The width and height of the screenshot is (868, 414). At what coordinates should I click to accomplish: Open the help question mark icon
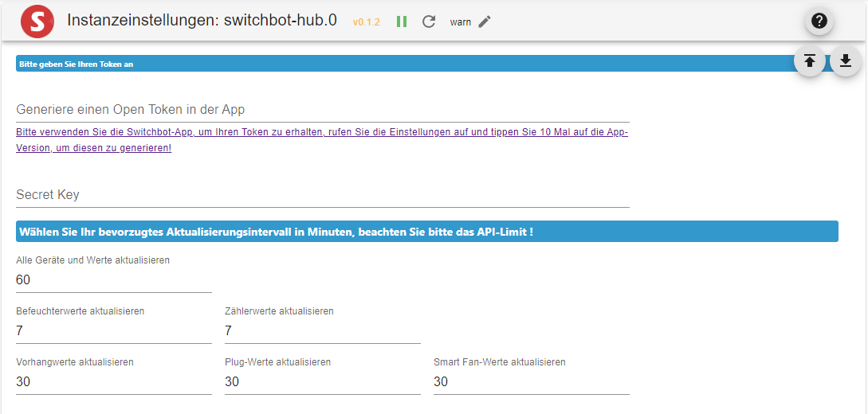819,21
